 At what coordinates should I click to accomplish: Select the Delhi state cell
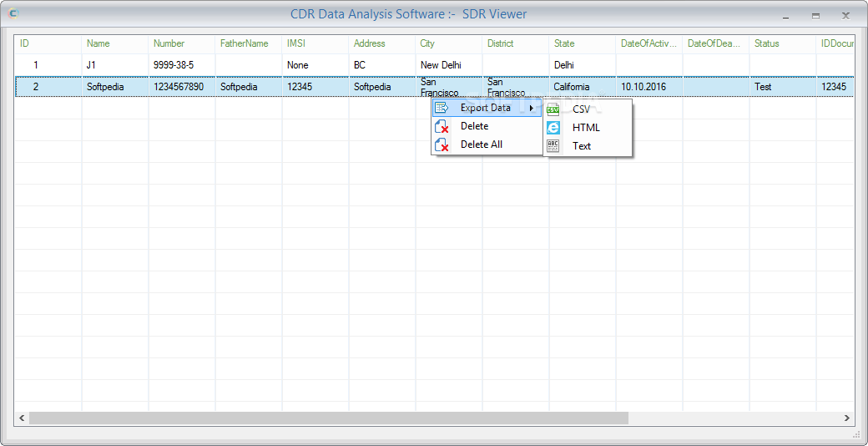(x=583, y=65)
